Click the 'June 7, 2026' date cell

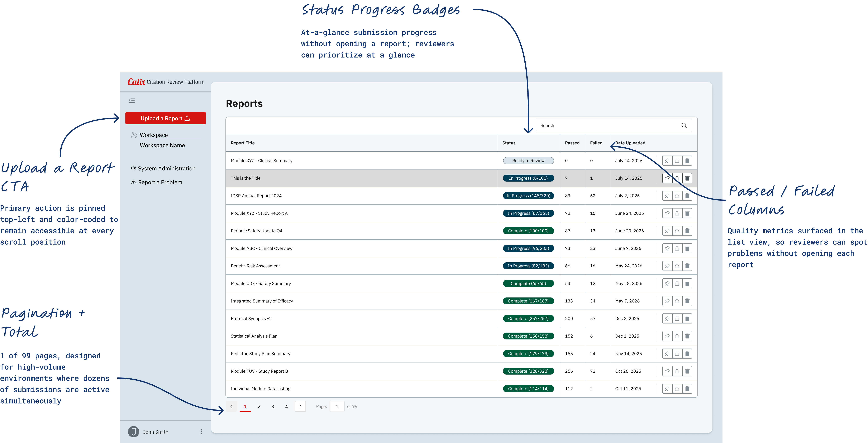point(628,248)
